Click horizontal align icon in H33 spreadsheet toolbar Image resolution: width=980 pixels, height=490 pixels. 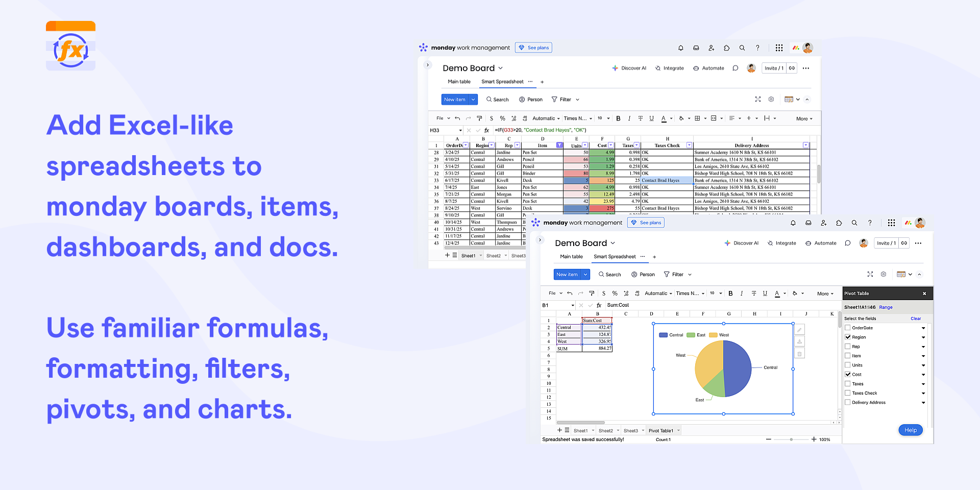pyautogui.click(x=731, y=118)
